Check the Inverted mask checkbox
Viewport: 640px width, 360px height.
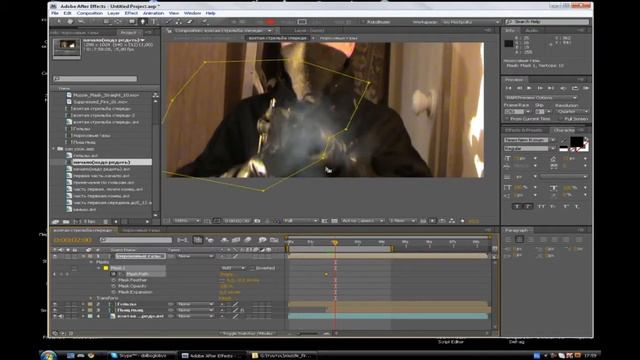(x=252, y=268)
